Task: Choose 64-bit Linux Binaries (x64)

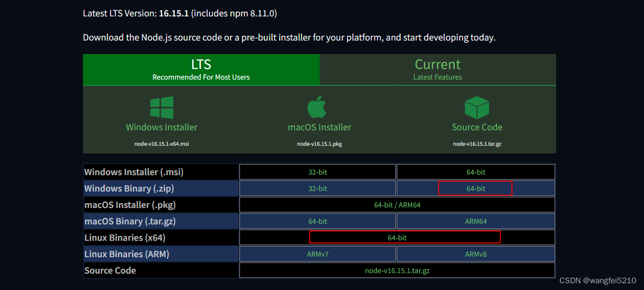Action: [x=397, y=238]
